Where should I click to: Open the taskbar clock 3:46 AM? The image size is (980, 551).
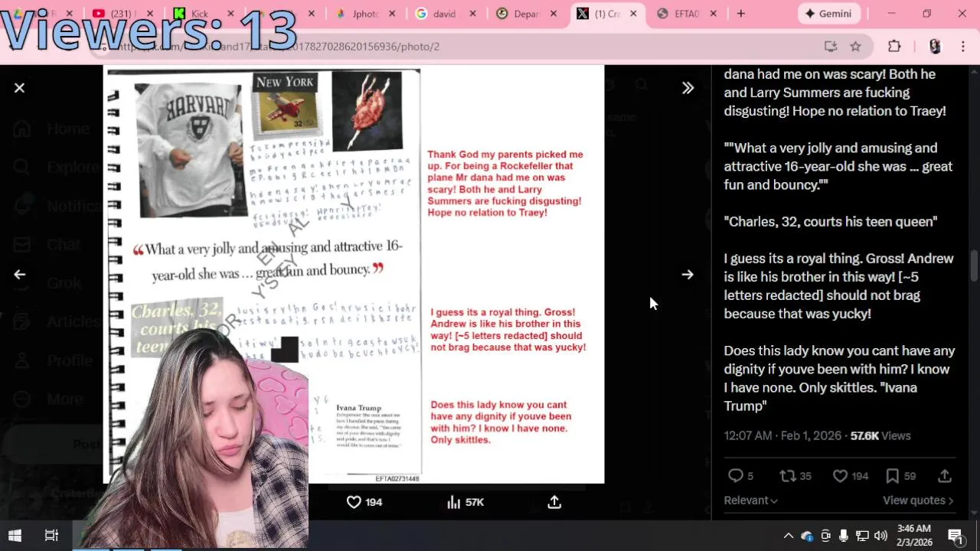(x=914, y=536)
